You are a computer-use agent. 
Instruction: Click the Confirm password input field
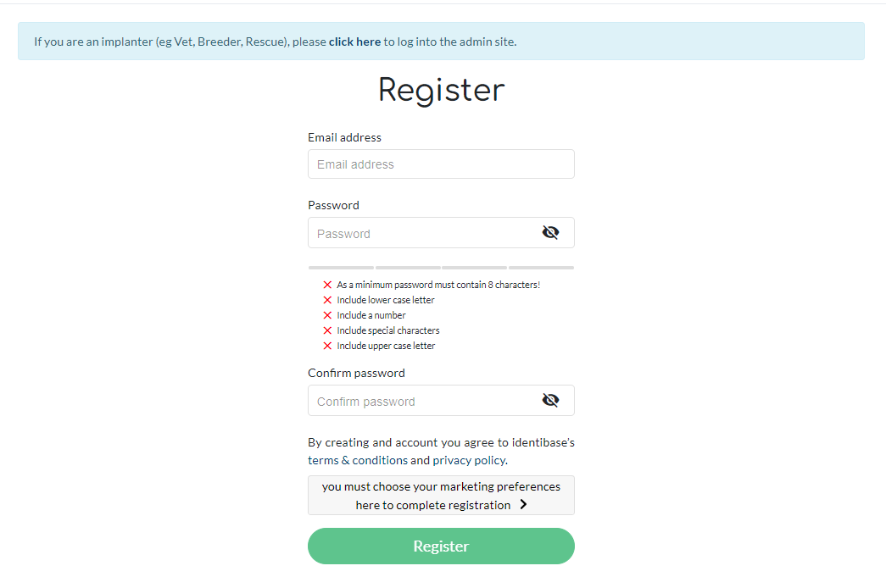[x=424, y=399]
